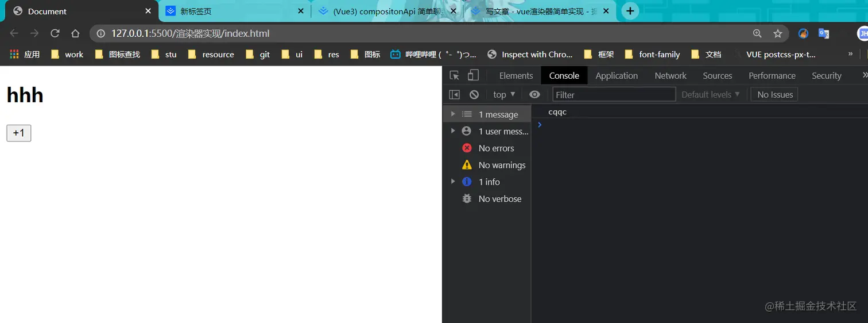Image resolution: width=868 pixels, height=323 pixels.
Task: Open the Sources tab
Action: [718, 75]
